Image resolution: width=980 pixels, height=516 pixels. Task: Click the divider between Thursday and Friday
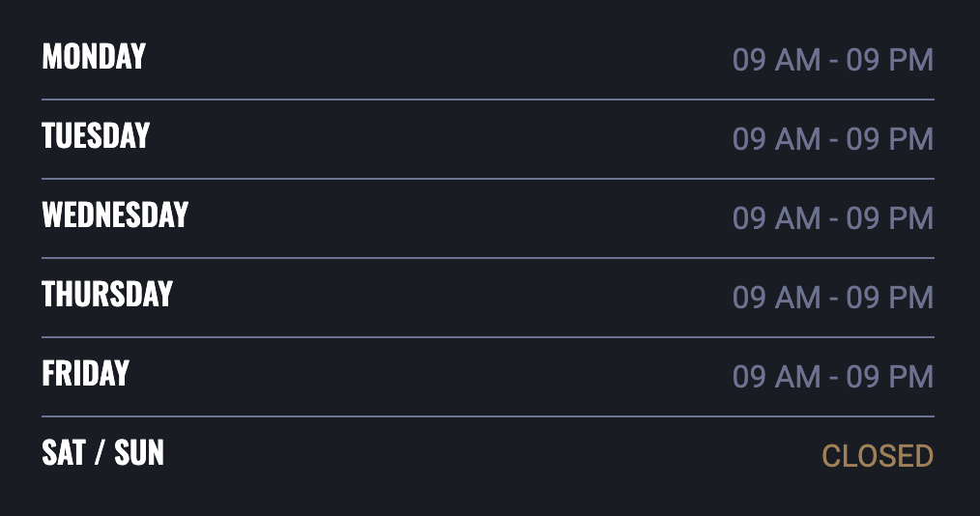tap(488, 337)
